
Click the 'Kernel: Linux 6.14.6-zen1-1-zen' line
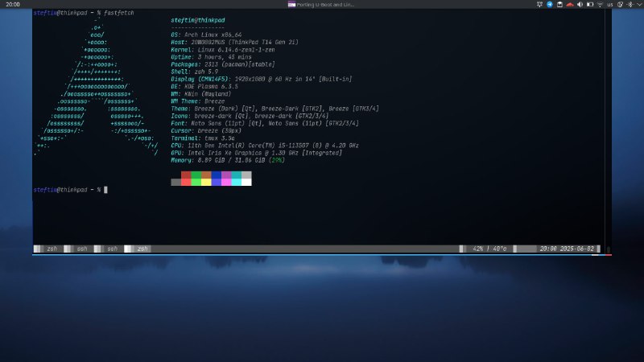[223, 50]
